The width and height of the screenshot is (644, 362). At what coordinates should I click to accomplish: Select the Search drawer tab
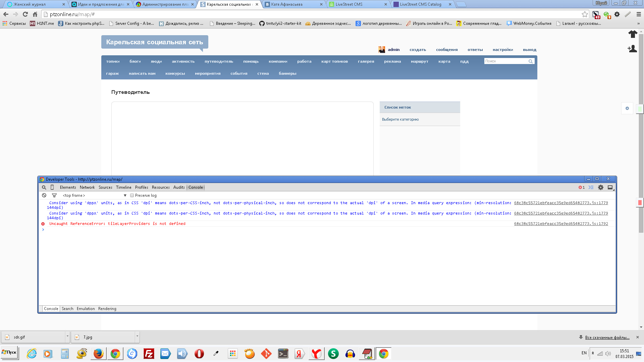click(67, 309)
